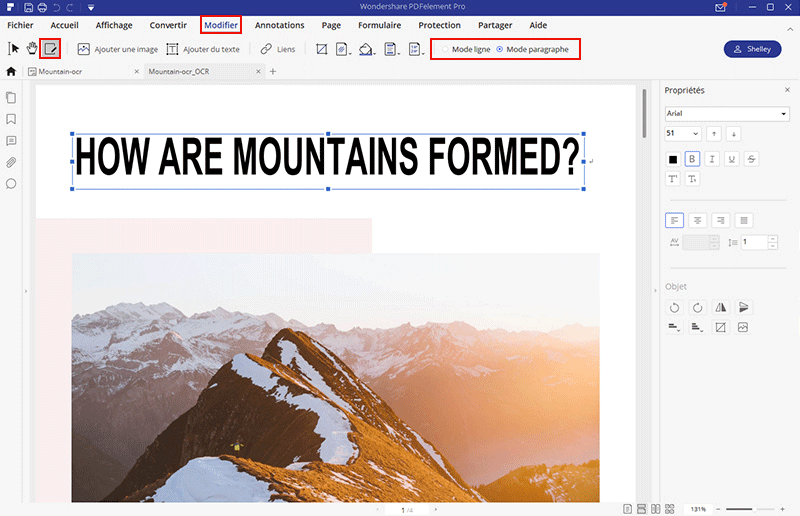Open the Partager tab

click(495, 25)
